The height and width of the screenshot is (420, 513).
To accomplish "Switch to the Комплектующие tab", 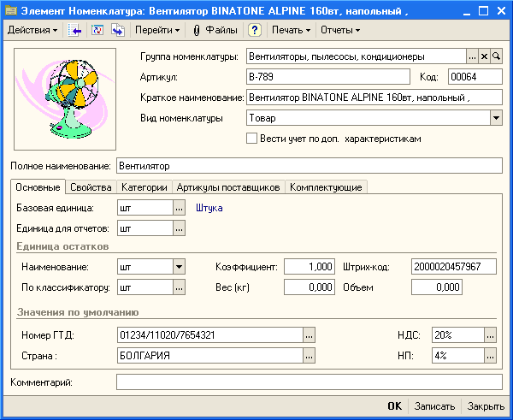I will pos(326,187).
